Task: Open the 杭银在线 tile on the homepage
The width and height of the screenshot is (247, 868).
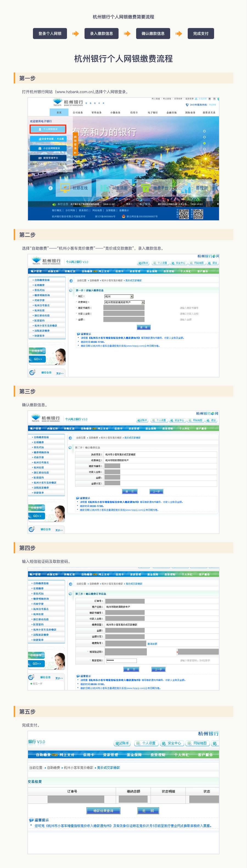Action: point(74,188)
